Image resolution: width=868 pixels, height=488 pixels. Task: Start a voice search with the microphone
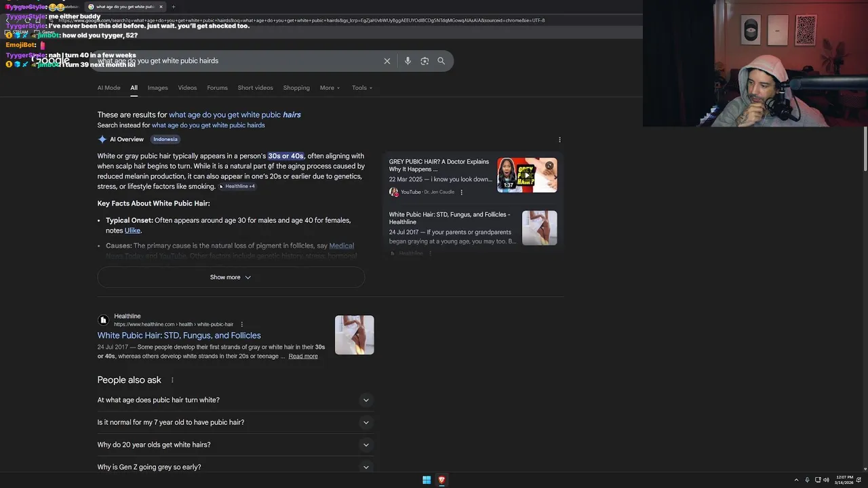tap(408, 61)
